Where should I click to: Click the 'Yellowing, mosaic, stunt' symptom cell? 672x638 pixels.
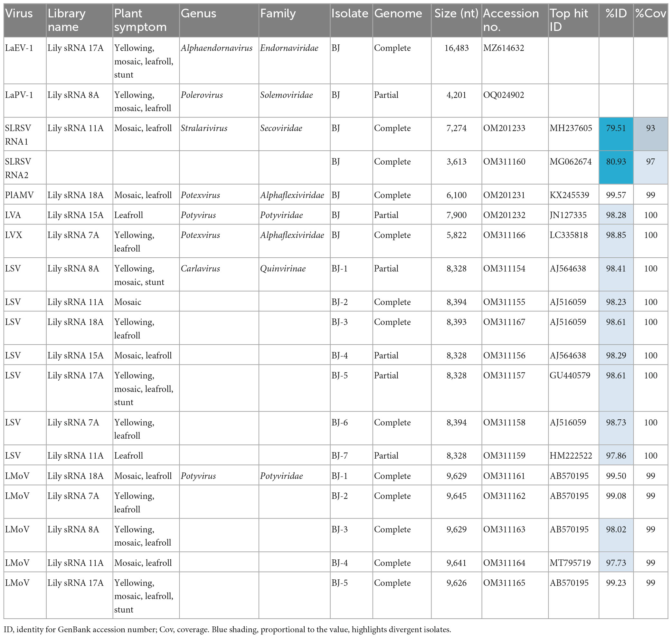pyautogui.click(x=146, y=274)
